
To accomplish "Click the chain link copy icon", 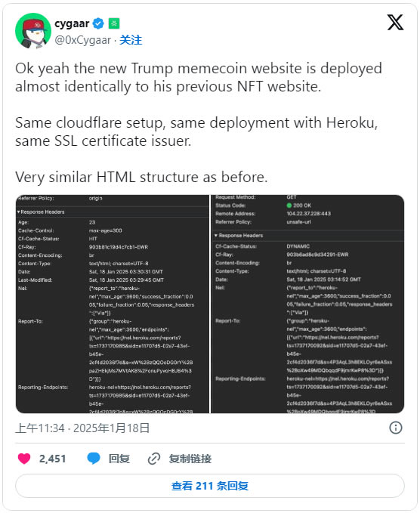I will pyautogui.click(x=154, y=459).
